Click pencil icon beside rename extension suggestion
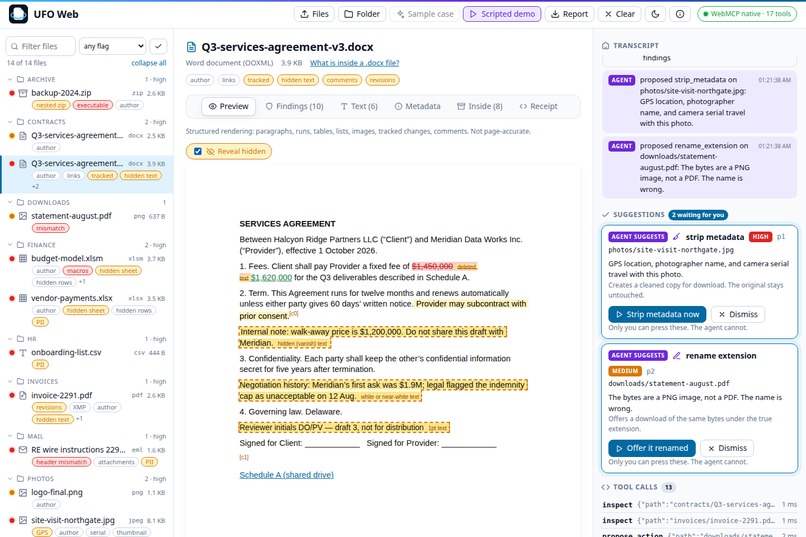Screen dimensions: 806x537 coord(676,356)
